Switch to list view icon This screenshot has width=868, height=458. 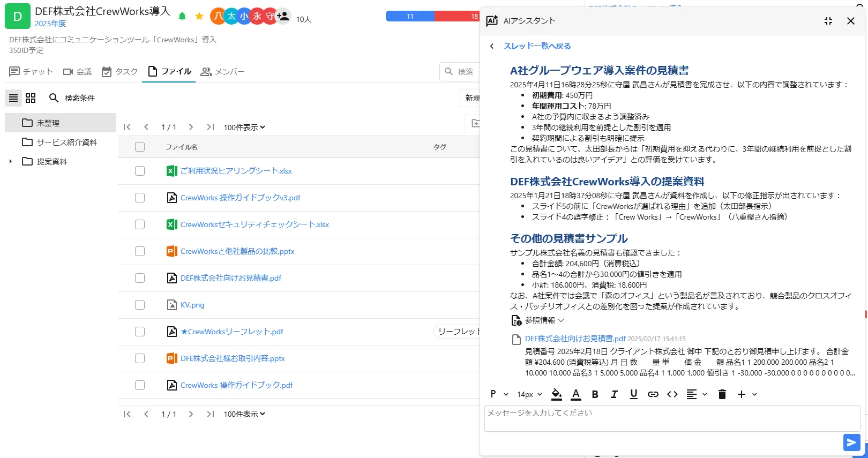pos(13,98)
